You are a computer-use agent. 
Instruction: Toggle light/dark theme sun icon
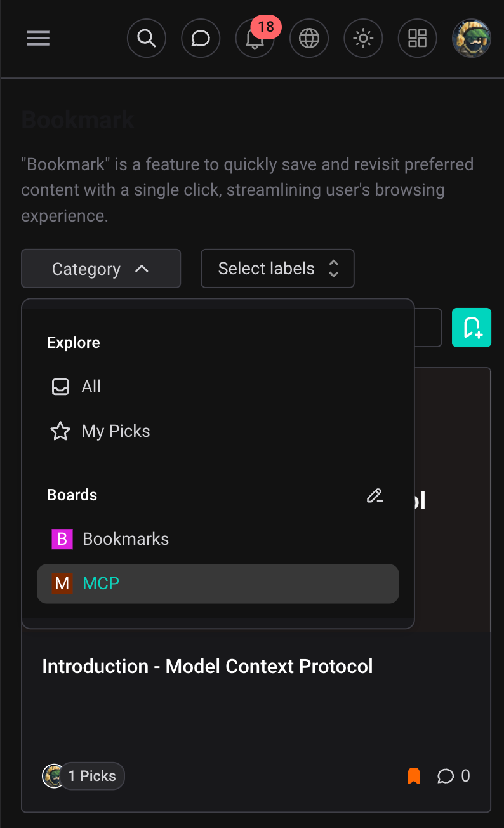[363, 39]
